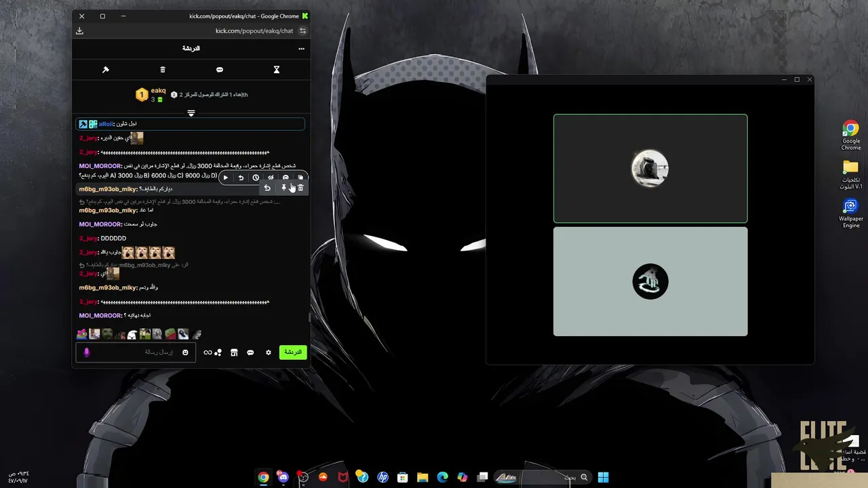
Task: Open File Explorer from the taskbar
Action: pos(422,477)
